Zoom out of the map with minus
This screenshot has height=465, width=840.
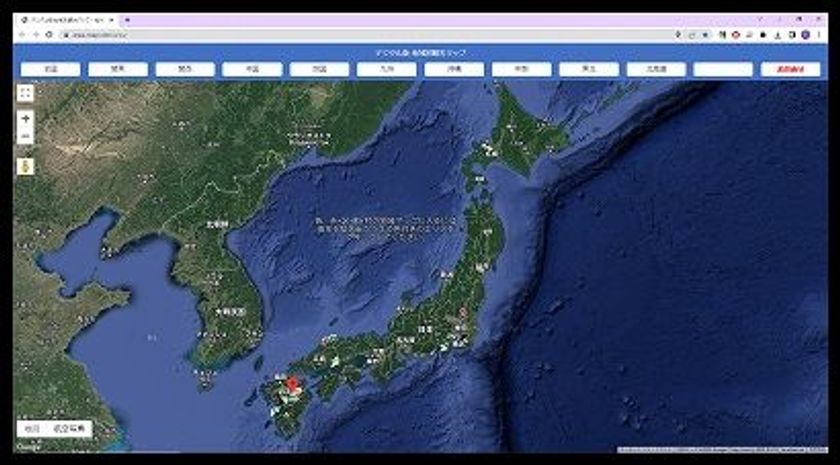[x=25, y=136]
